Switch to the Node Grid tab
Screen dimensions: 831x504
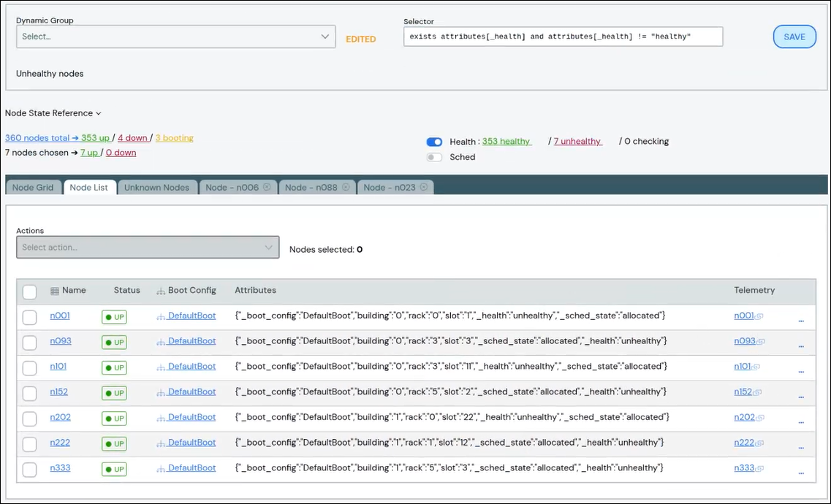click(33, 188)
